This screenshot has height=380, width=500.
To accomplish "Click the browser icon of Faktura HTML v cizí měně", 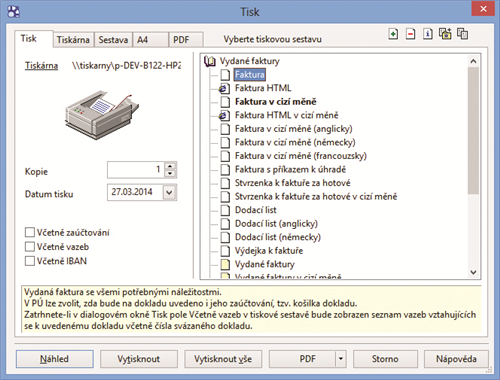I will pyautogui.click(x=224, y=115).
